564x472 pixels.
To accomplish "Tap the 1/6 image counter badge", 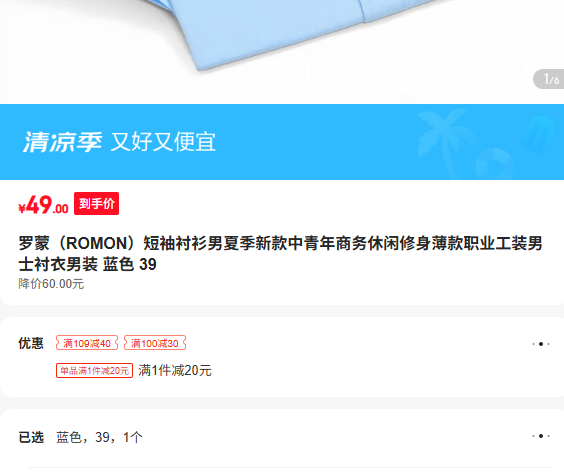I will (549, 79).
